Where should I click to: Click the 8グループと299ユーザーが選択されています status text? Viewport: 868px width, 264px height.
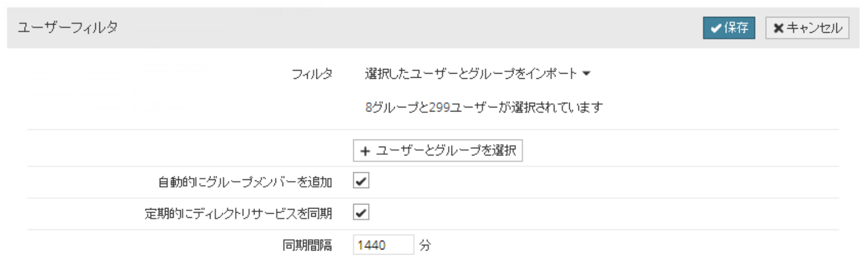pyautogui.click(x=483, y=107)
